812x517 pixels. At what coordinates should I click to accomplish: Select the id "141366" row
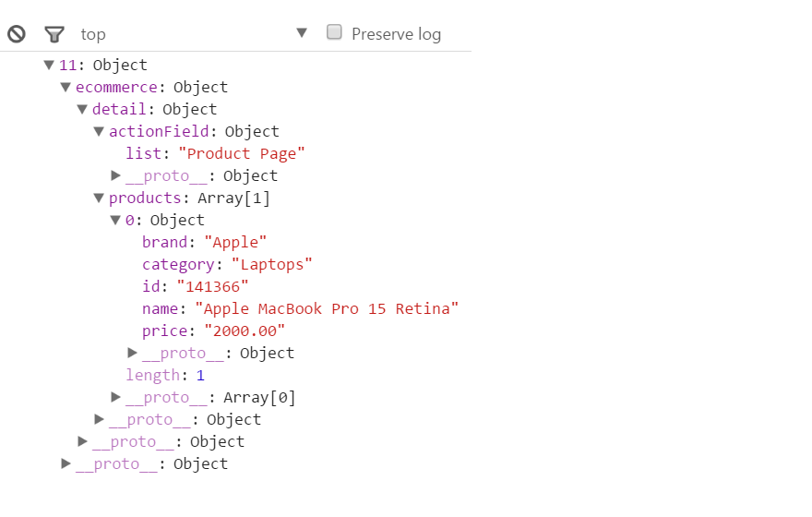tap(196, 287)
